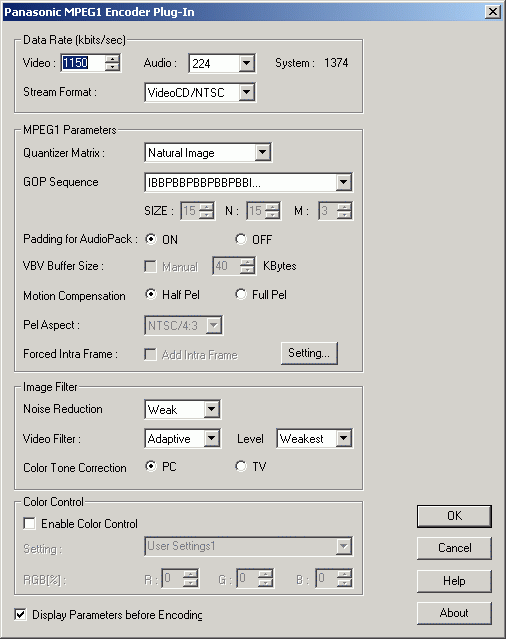The image size is (506, 639).
Task: Click the Cancel button
Action: pyautogui.click(x=454, y=548)
